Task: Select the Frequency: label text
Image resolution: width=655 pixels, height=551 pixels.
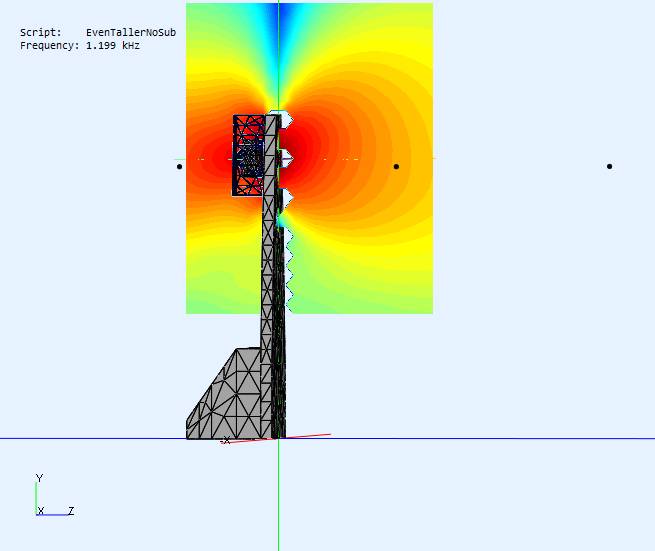Action: point(49,46)
